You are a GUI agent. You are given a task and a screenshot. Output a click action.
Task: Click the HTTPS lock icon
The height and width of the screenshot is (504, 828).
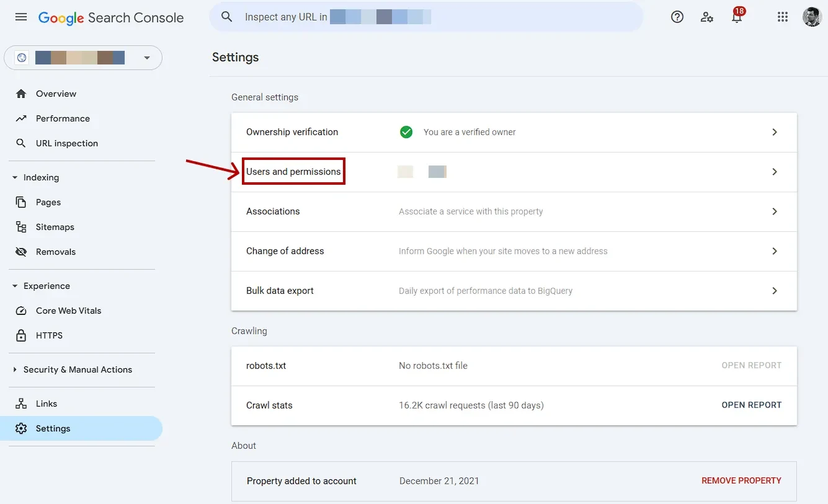20,335
